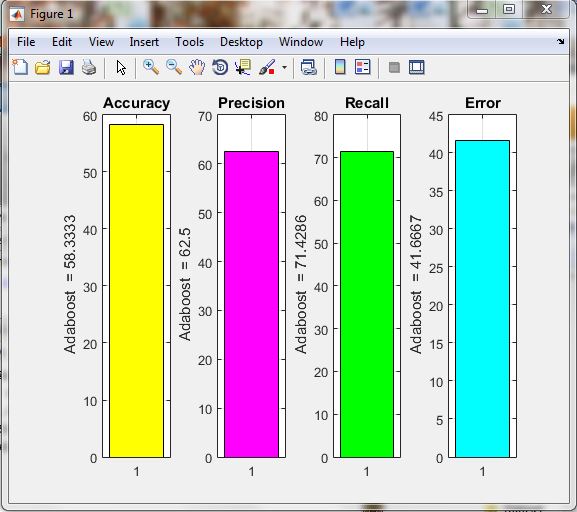Viewport: 577px width, 512px height.
Task: Expand the toolbar dock arrow at right
Action: point(560,42)
